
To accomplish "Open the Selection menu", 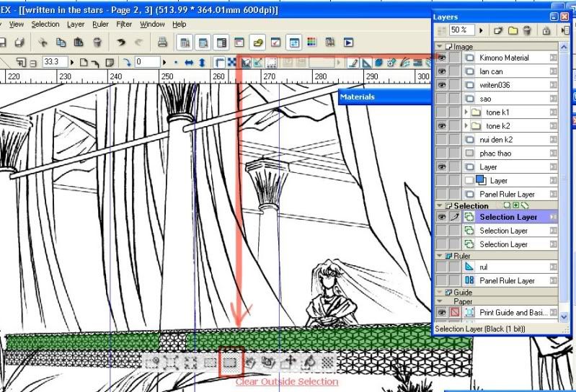I will pyautogui.click(x=45, y=24).
